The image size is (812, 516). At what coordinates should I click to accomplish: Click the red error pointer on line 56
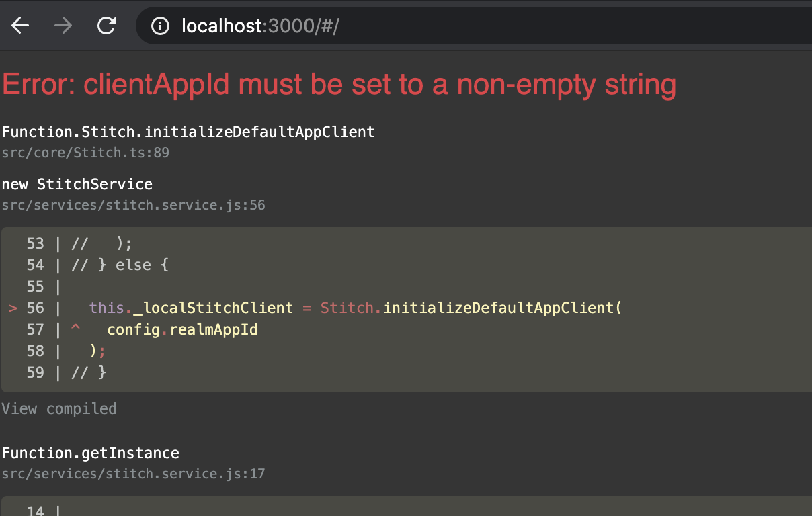pyautogui.click(x=13, y=308)
